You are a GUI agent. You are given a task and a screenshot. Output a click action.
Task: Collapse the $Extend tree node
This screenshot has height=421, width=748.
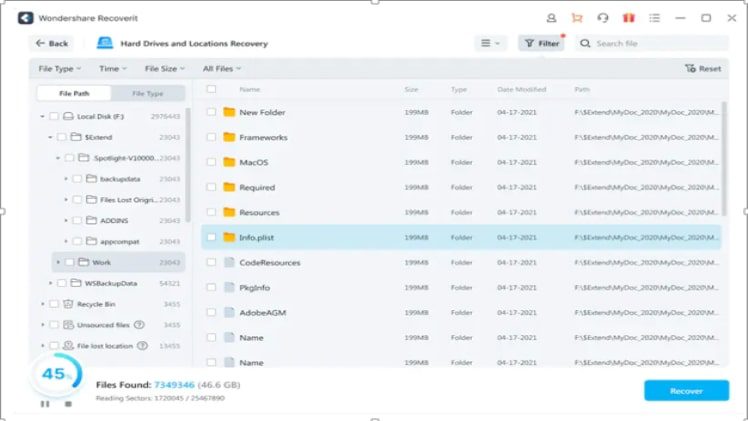tap(50, 137)
